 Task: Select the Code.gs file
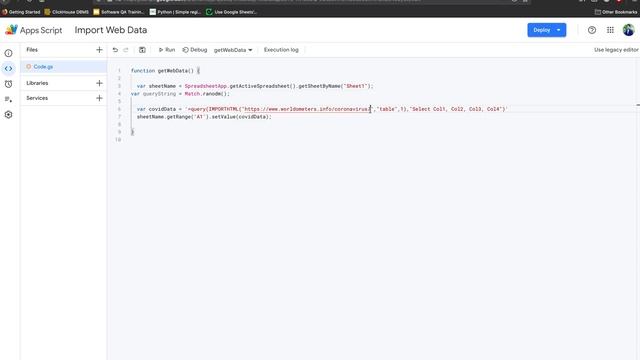[x=64, y=67]
